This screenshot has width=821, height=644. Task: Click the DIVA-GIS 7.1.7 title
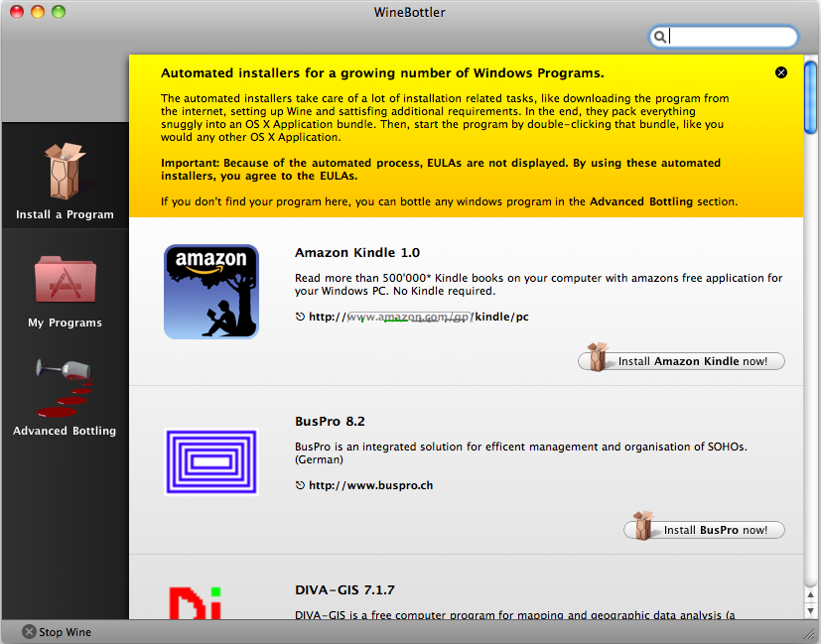[x=344, y=589]
